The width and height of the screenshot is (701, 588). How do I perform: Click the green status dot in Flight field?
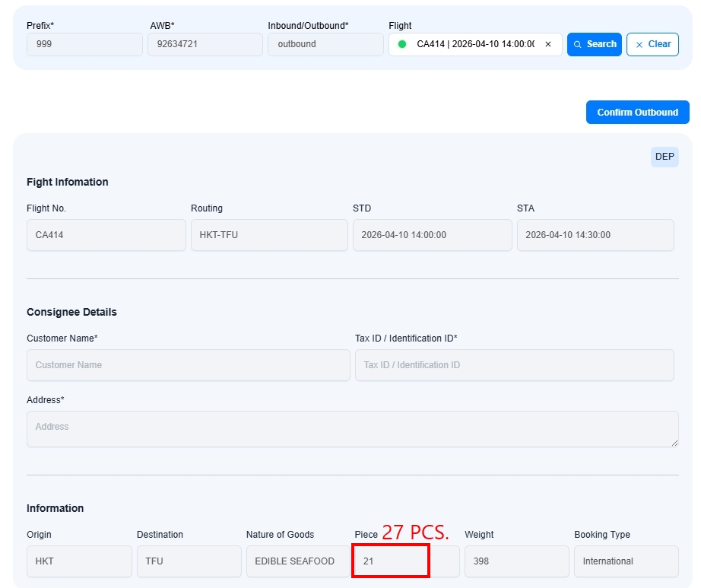(x=402, y=44)
